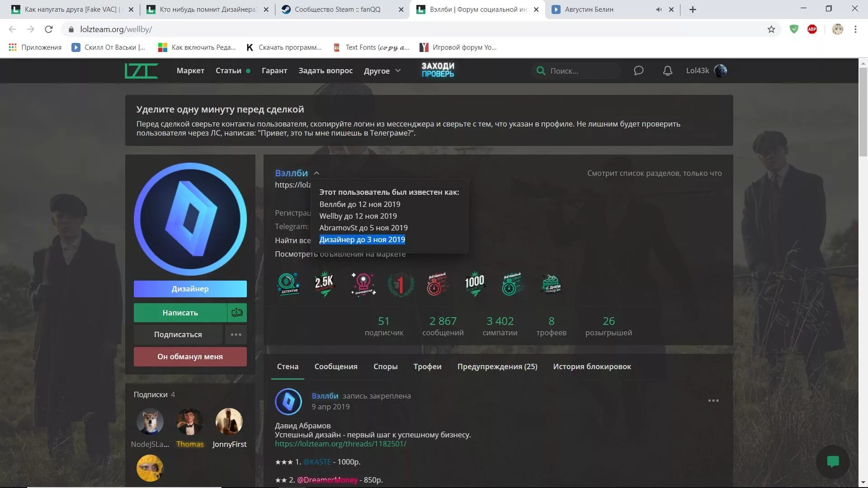The height and width of the screenshot is (488, 868).
Task: Open Задать вопрос in the navigation
Action: point(325,71)
